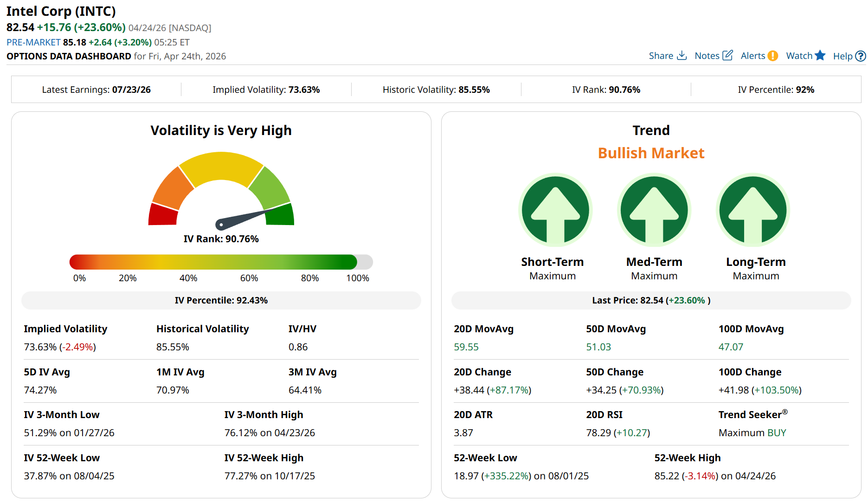This screenshot has width=868, height=503.
Task: Click the pre-market price 85.18
Action: [75, 42]
